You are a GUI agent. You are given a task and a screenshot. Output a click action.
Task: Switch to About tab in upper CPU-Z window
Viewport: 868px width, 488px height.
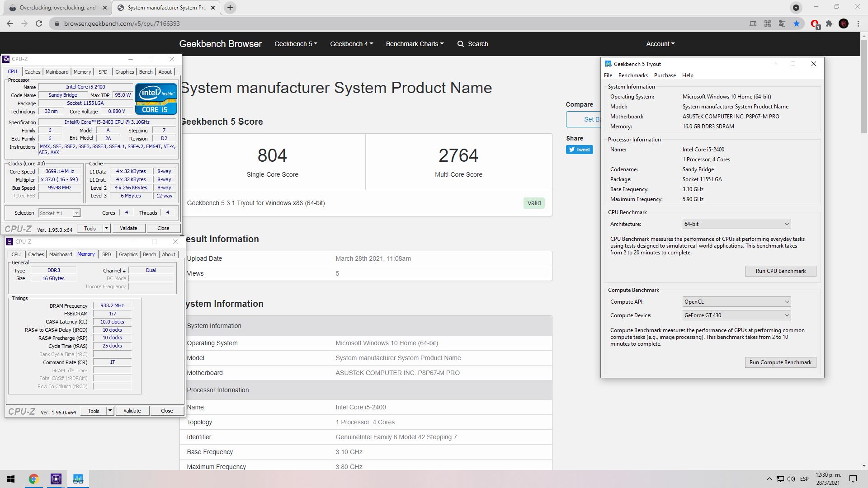click(165, 72)
